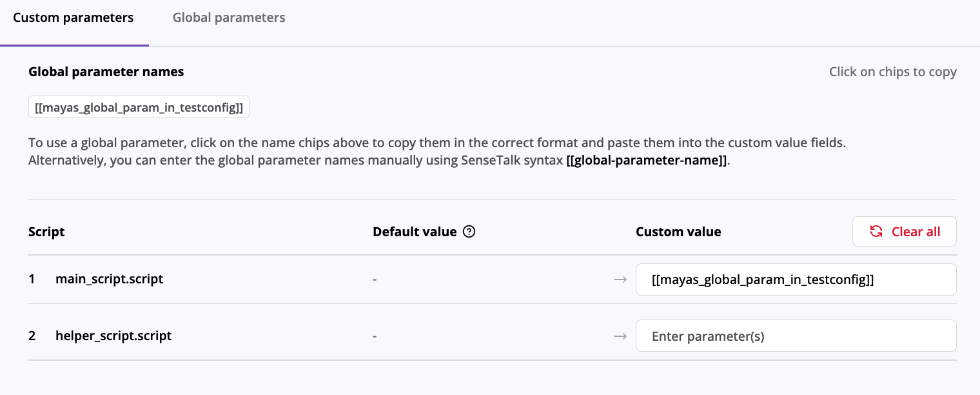
Task: Select the Custom parameters tab
Action: click(73, 17)
